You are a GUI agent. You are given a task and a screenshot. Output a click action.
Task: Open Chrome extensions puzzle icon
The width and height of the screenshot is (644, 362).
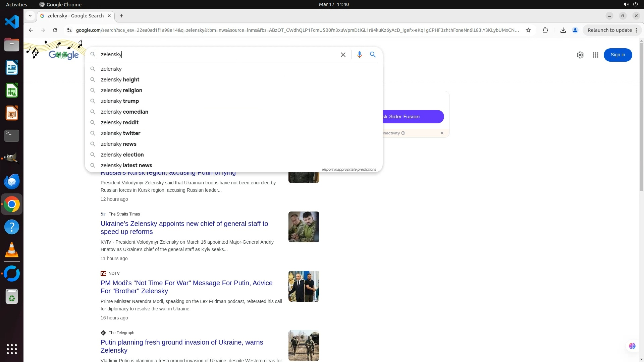(545, 30)
